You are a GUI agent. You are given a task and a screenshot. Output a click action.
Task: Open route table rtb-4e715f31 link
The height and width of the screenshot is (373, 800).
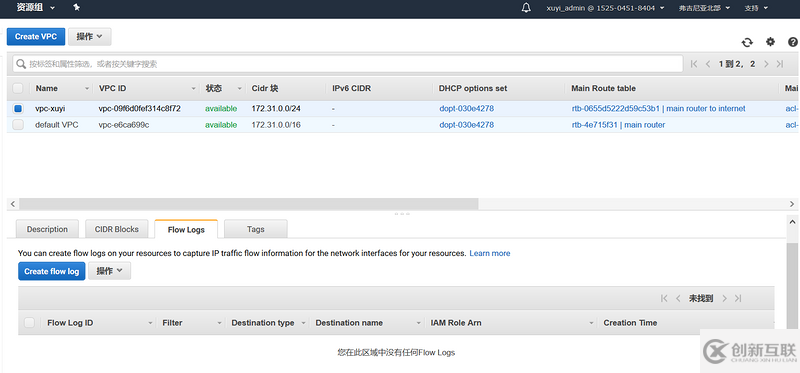tap(618, 125)
